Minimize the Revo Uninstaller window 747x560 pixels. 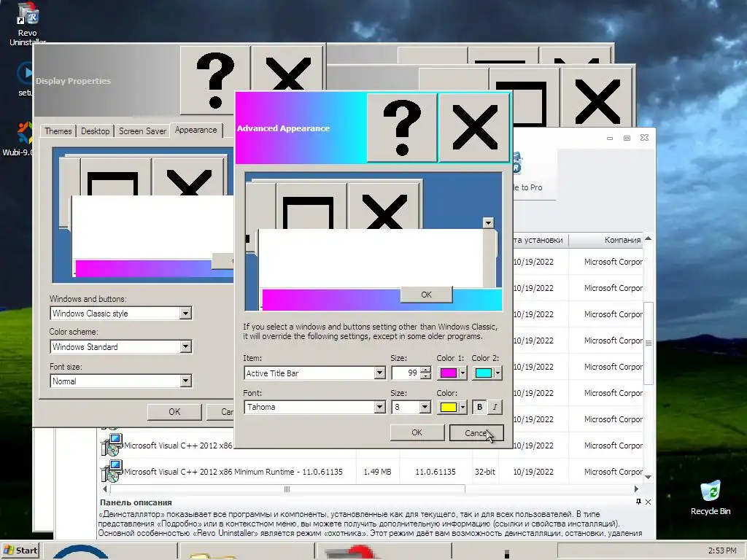click(610, 138)
